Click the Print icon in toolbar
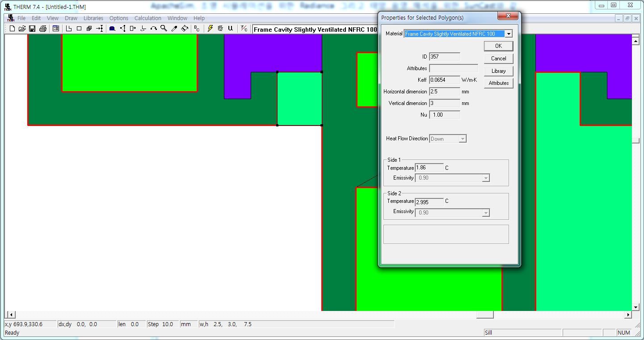The image size is (644, 340). (42, 29)
